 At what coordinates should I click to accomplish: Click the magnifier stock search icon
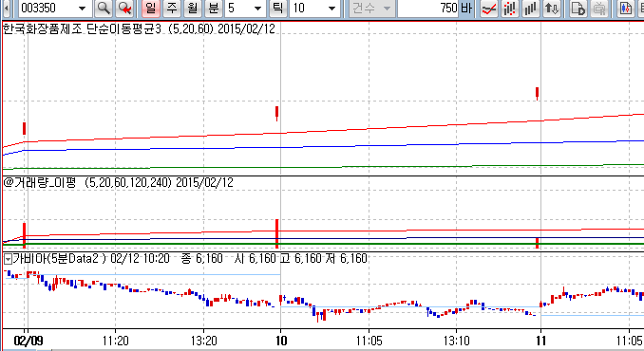coord(104,8)
